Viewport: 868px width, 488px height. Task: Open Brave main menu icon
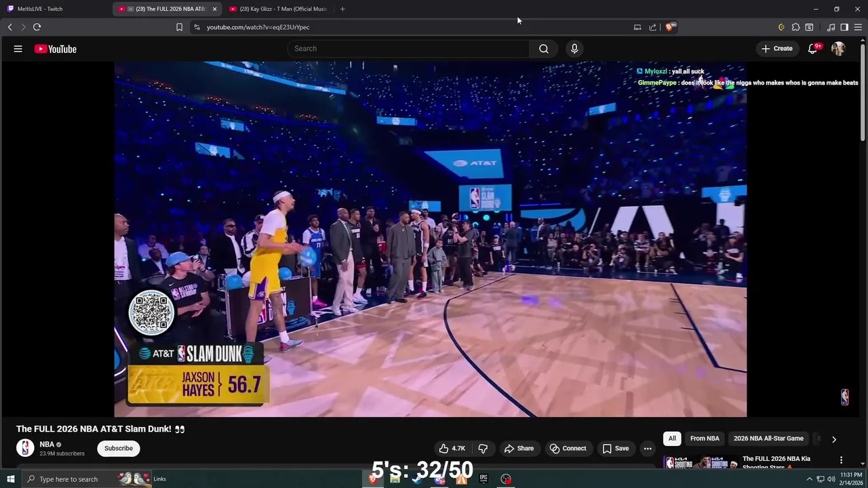(858, 27)
